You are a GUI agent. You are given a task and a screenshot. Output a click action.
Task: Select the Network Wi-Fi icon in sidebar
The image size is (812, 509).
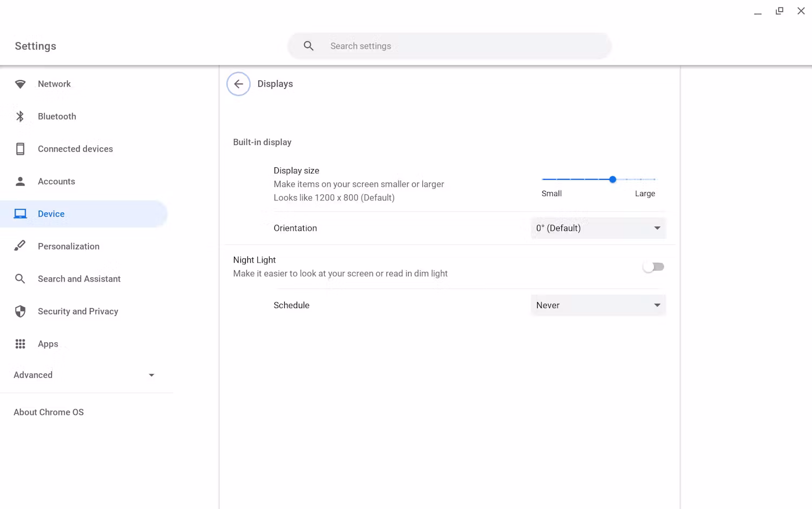20,84
